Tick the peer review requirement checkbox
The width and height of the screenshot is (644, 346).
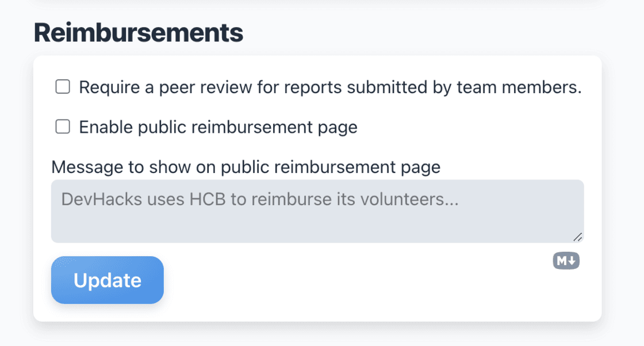coord(62,87)
